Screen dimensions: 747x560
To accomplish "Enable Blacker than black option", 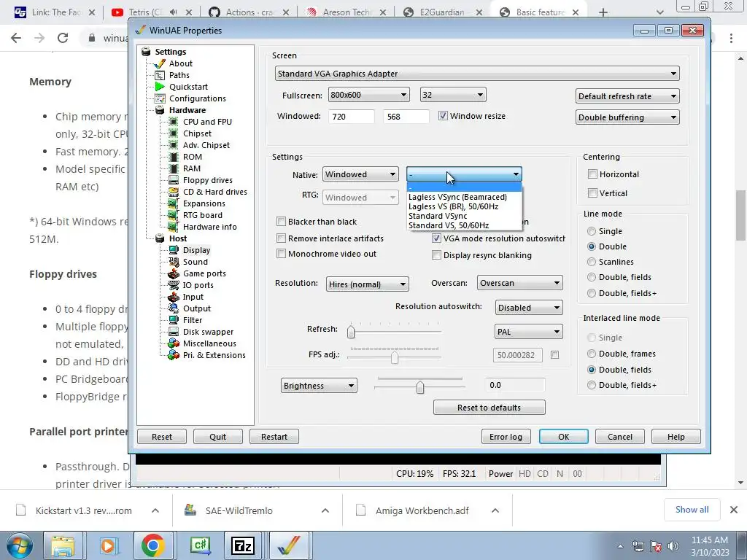I will click(281, 222).
